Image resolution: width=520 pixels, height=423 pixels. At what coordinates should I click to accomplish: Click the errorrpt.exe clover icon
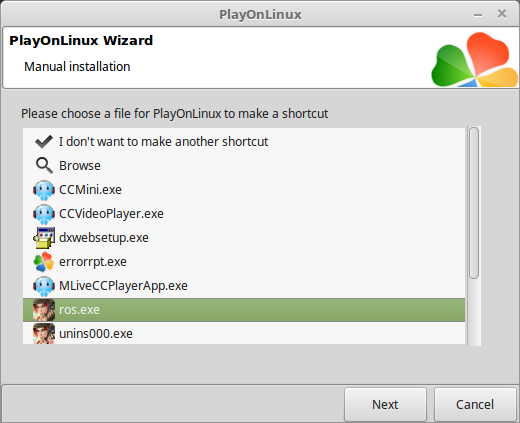(44, 262)
